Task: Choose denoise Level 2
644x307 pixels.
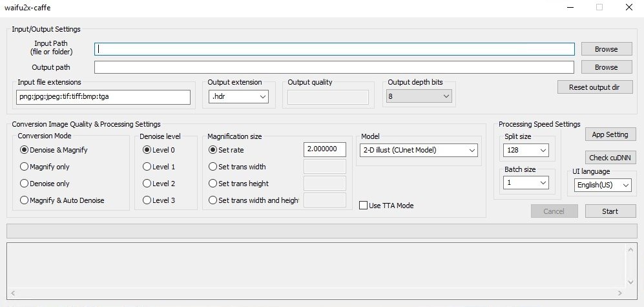Action: [158, 184]
